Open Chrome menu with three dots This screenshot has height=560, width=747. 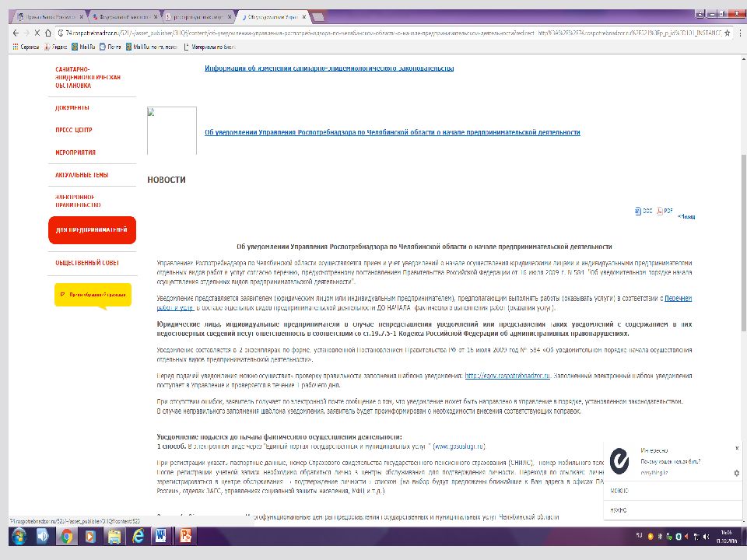tap(740, 33)
